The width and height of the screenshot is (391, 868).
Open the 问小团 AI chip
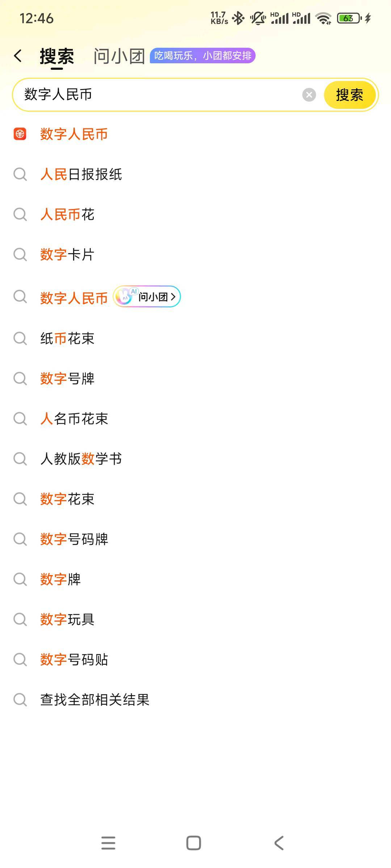(x=147, y=297)
